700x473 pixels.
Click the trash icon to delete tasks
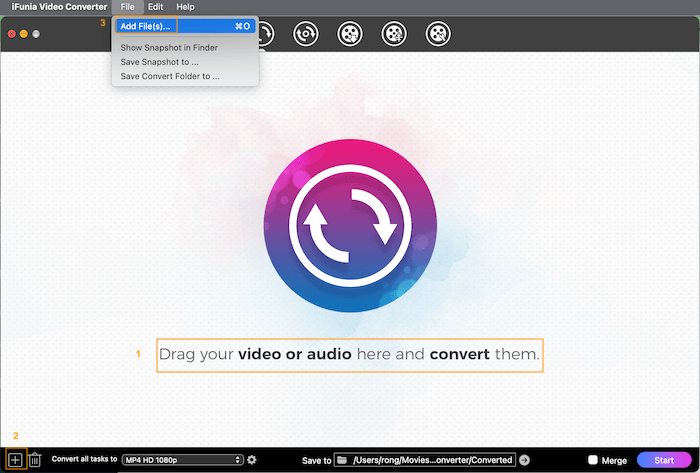[x=35, y=460]
